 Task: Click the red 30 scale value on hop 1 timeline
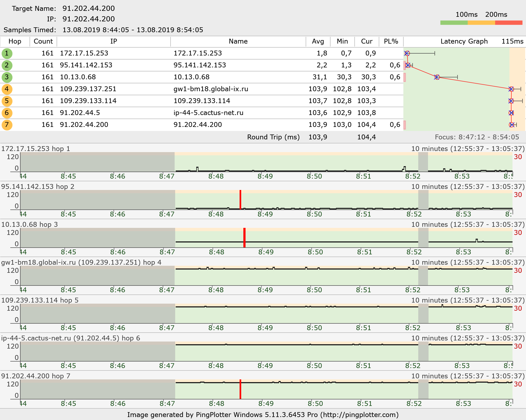(x=518, y=157)
